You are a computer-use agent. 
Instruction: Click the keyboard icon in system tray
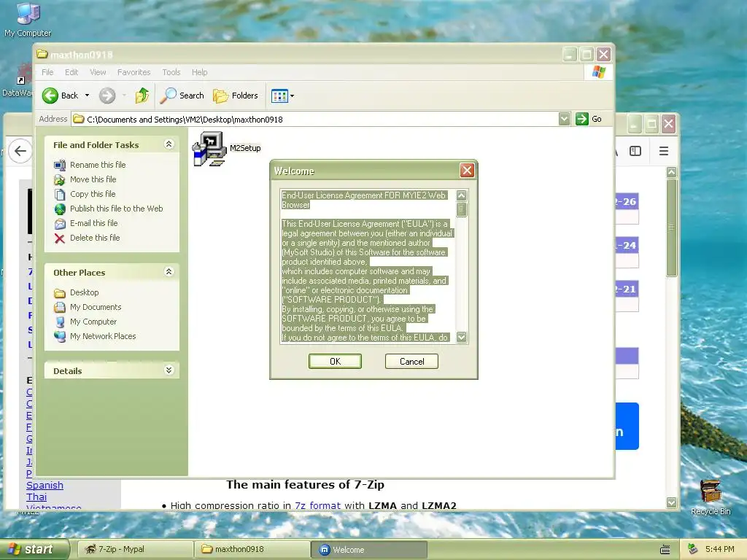coord(665,550)
